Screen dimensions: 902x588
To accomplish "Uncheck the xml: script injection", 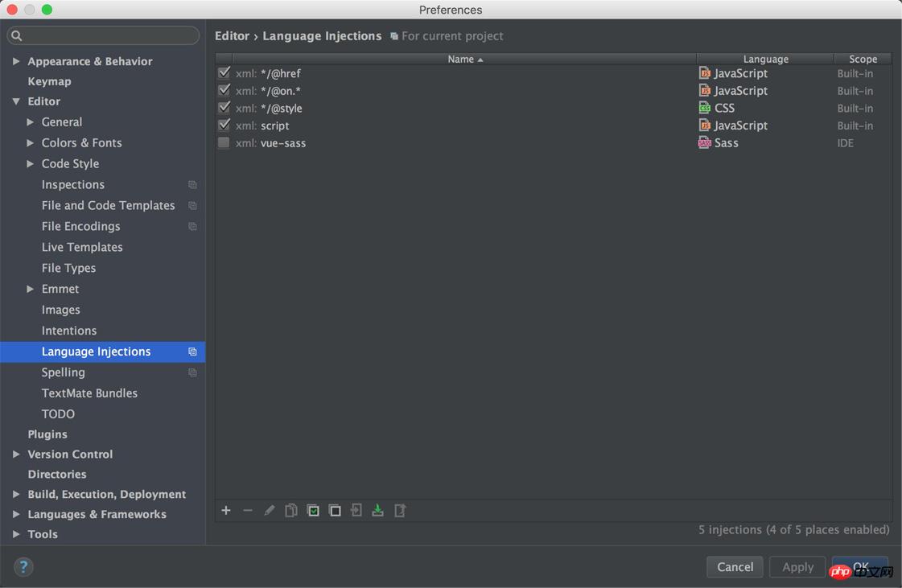I will (x=224, y=125).
